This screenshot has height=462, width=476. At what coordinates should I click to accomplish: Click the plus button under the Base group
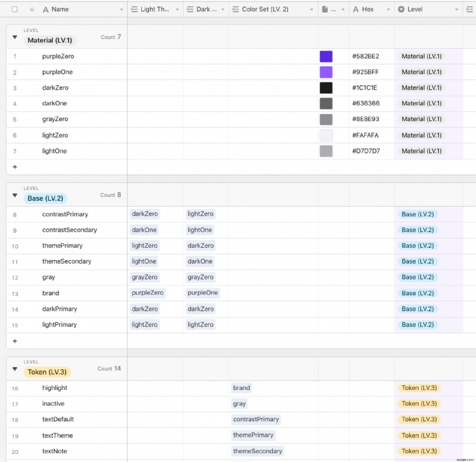[15, 341]
